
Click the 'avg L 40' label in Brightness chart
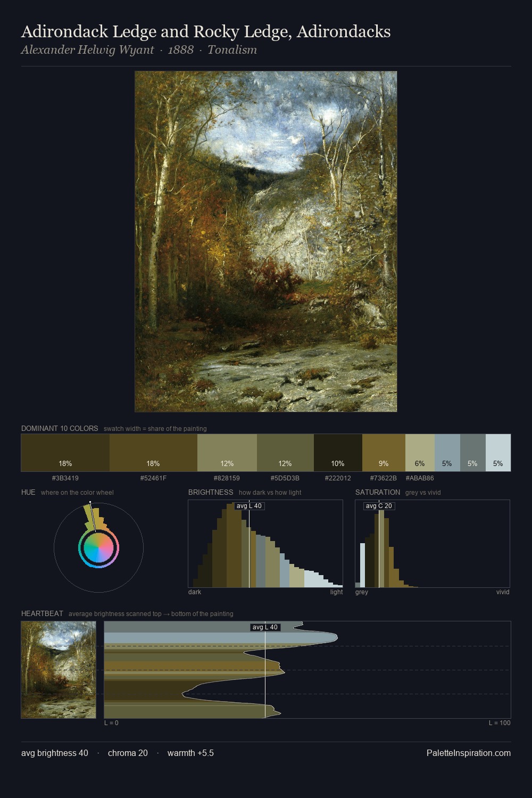click(250, 506)
